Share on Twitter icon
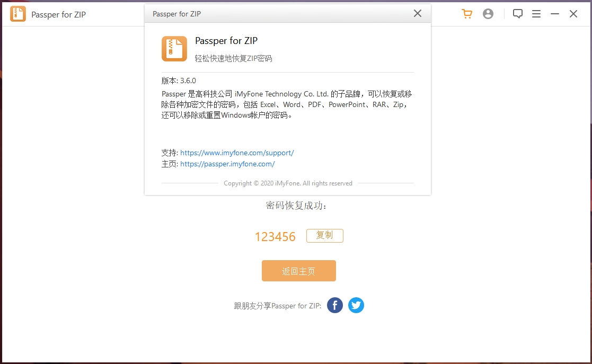Screen dimensions: 592x364 click(x=356, y=305)
